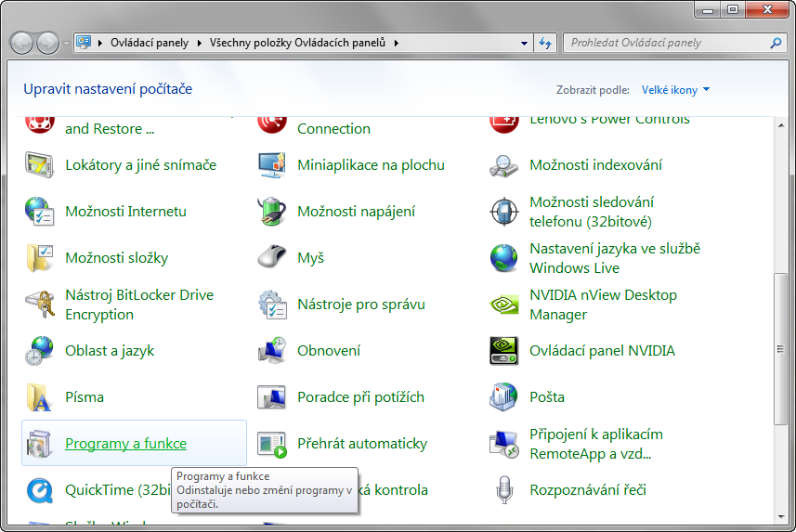This screenshot has width=796, height=532.
Task: Open the Oblast a jazyk icon
Action: tap(40, 351)
